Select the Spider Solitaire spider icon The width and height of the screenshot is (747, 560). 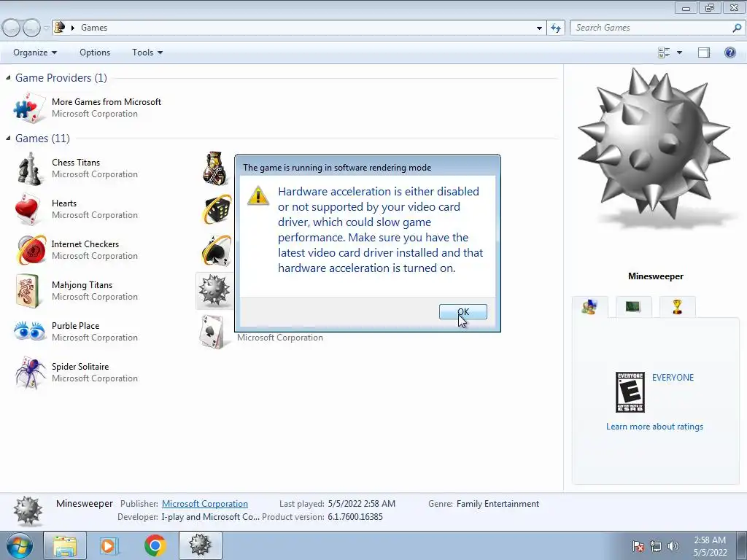pos(31,372)
